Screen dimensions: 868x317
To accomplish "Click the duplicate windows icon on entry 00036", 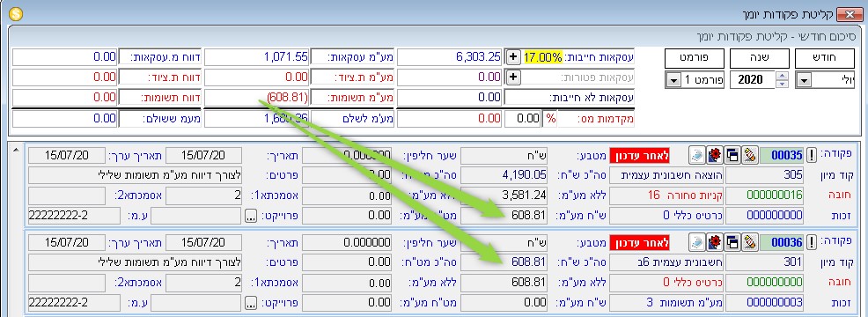I will [x=732, y=241].
